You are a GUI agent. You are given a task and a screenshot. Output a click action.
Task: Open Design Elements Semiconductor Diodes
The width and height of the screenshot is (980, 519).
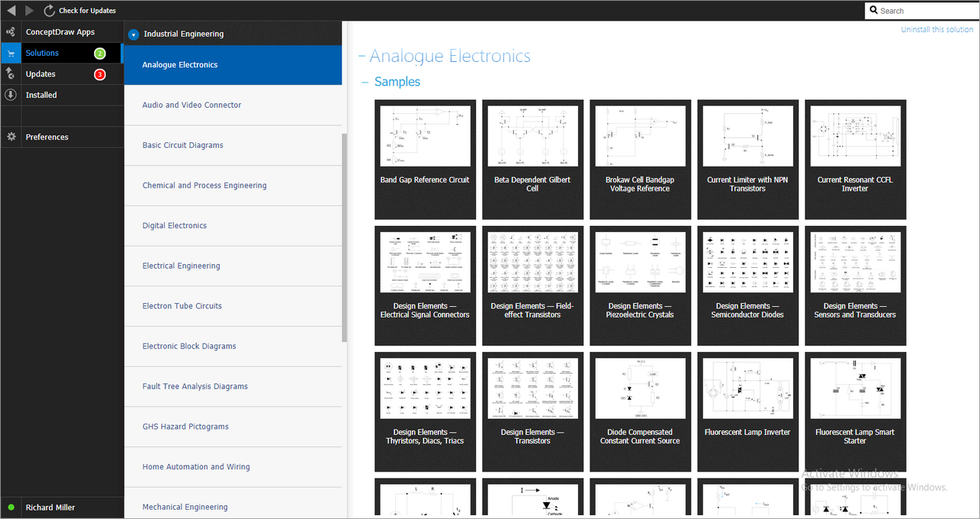pos(748,286)
